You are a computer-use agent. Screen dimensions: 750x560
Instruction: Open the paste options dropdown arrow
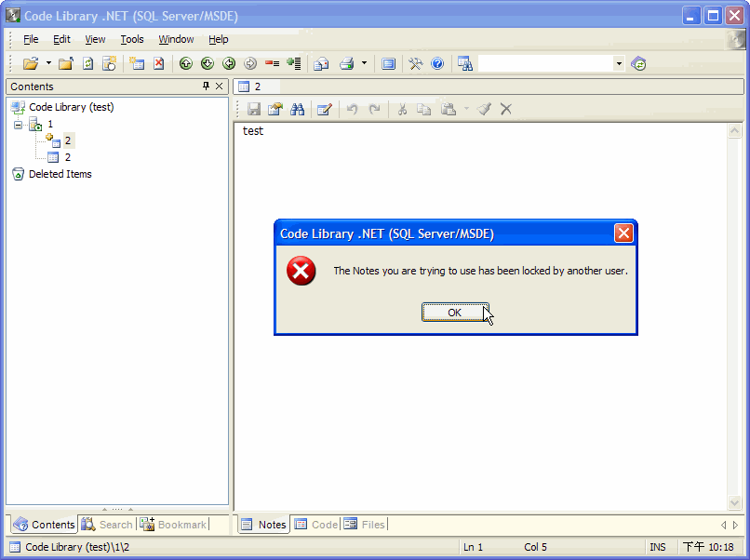pyautogui.click(x=466, y=110)
